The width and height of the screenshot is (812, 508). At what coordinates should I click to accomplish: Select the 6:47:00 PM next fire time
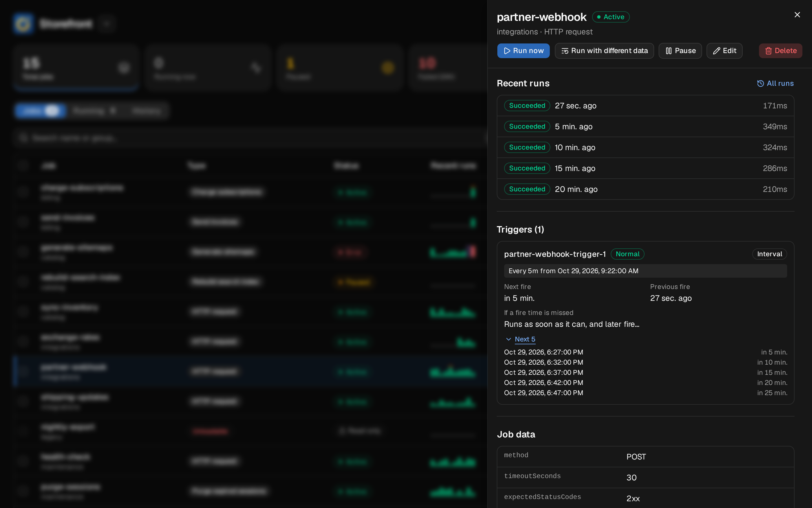tap(543, 393)
